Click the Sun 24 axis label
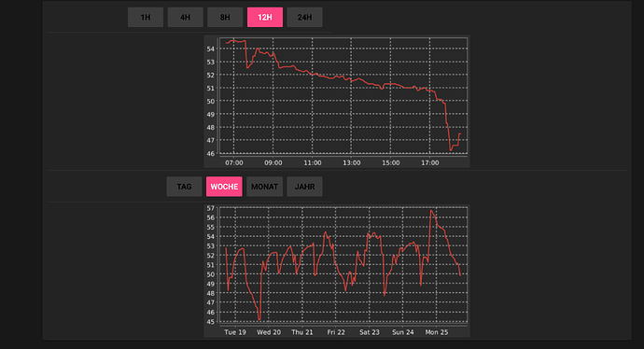The image size is (644, 349). pos(402,332)
